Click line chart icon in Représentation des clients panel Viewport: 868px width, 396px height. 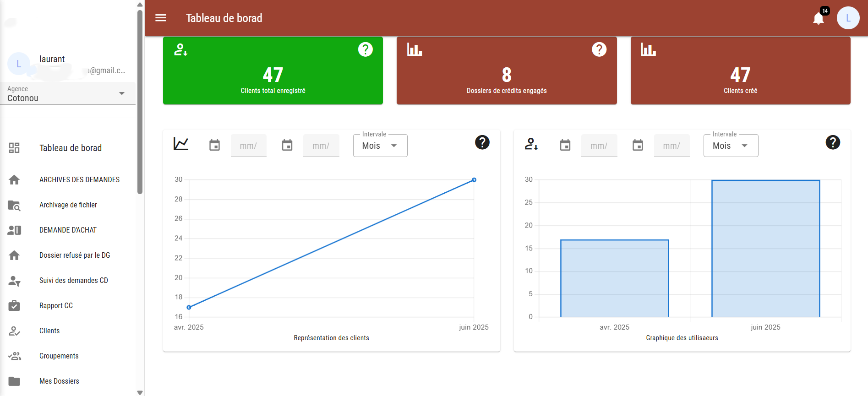181,144
